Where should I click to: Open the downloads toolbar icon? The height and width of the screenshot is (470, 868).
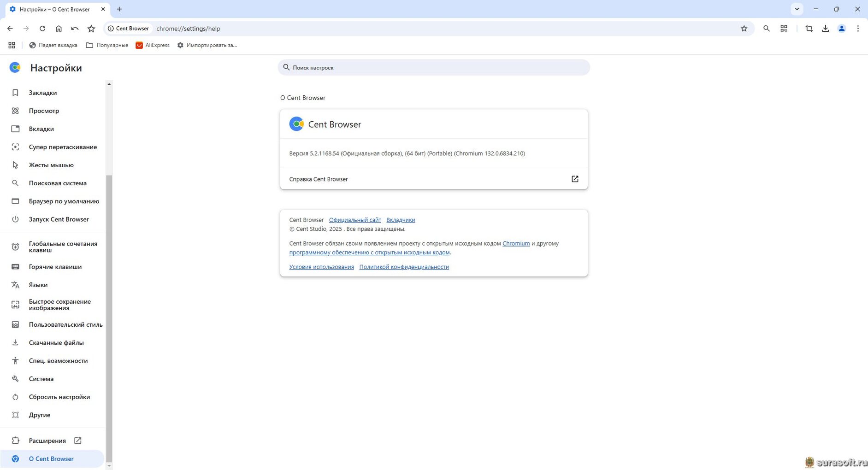click(x=826, y=29)
